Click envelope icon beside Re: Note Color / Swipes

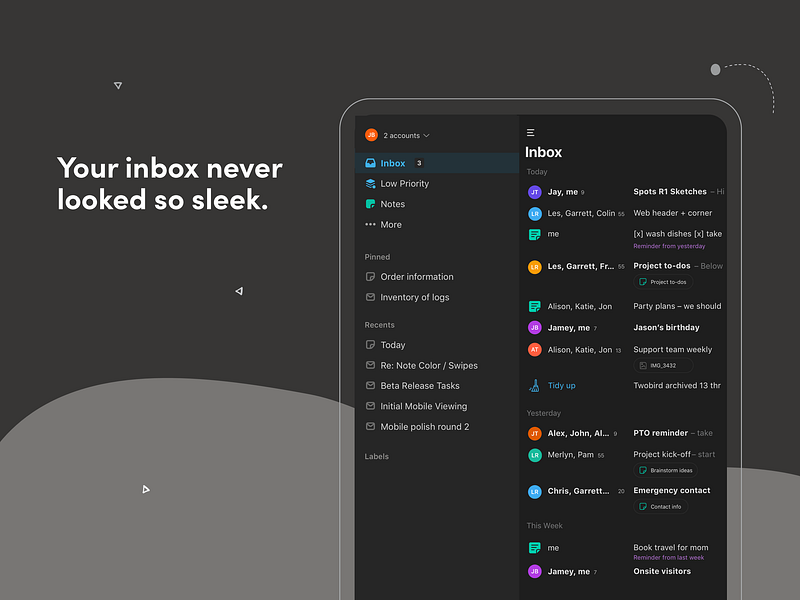pos(370,365)
